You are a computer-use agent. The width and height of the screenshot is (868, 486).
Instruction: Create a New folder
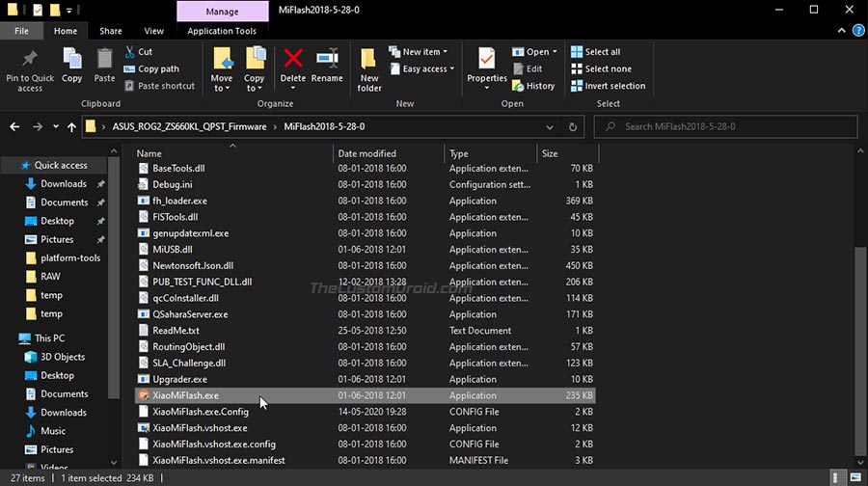[368, 69]
